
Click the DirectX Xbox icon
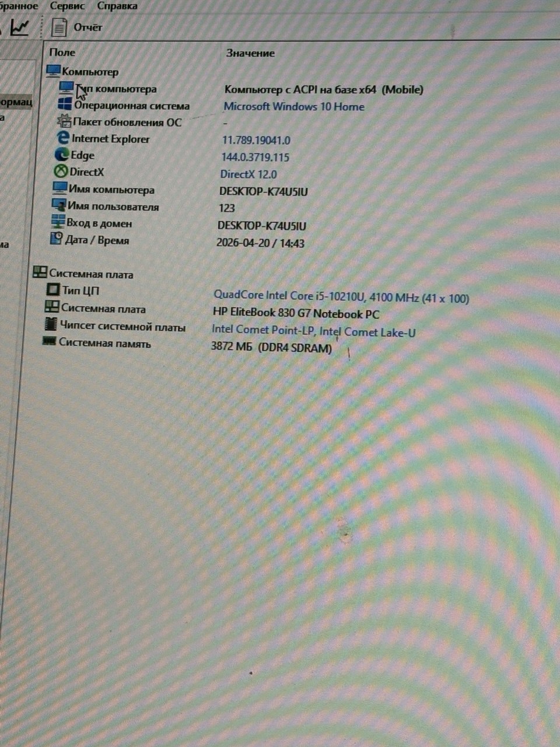60,172
